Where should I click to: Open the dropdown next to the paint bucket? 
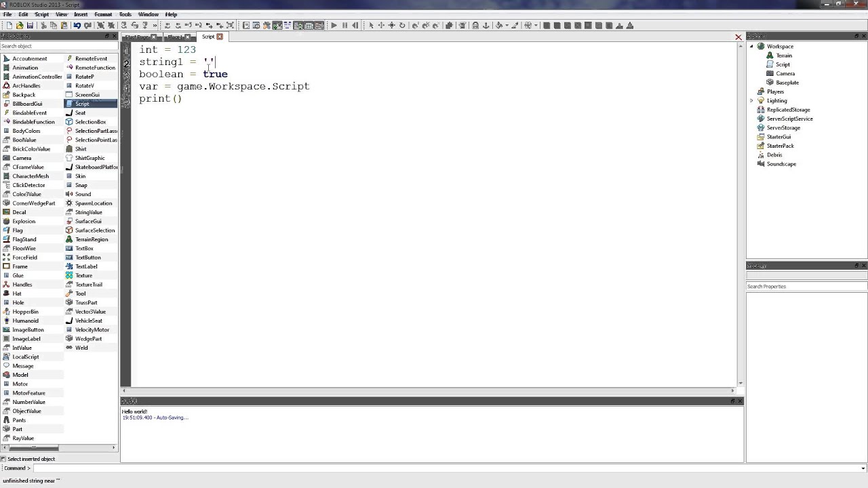point(507,26)
